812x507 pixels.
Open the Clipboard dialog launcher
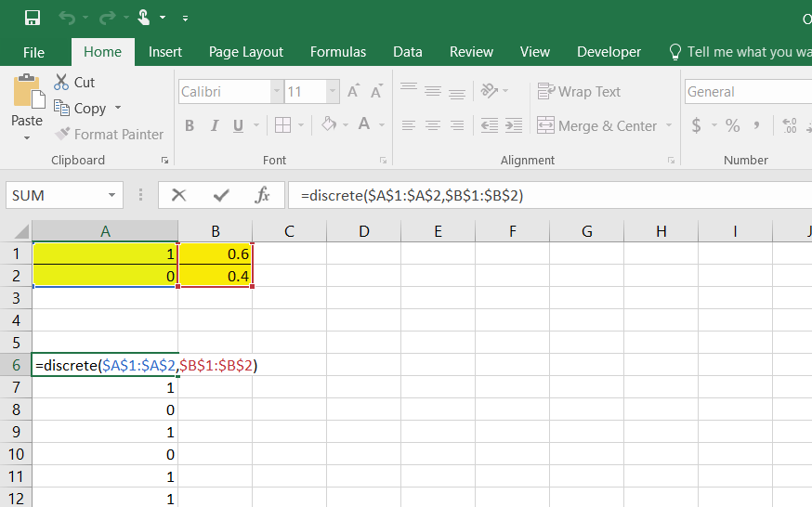point(164,161)
